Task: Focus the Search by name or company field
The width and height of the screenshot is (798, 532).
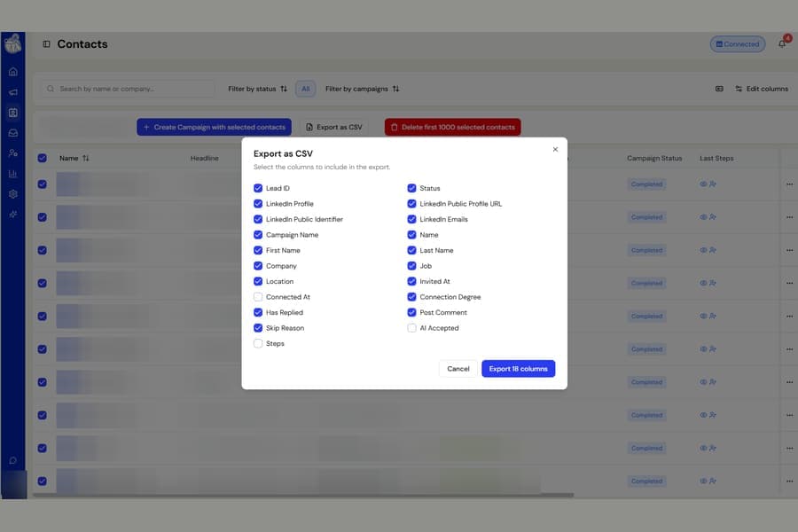Action: [x=128, y=89]
